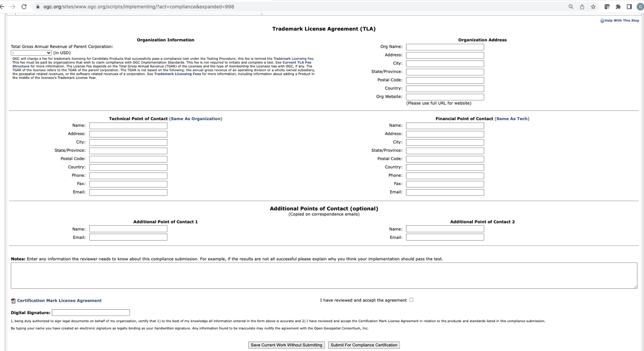Click Save Current Work Without Submitting
Screen dimensions: 644x351
tap(286, 345)
